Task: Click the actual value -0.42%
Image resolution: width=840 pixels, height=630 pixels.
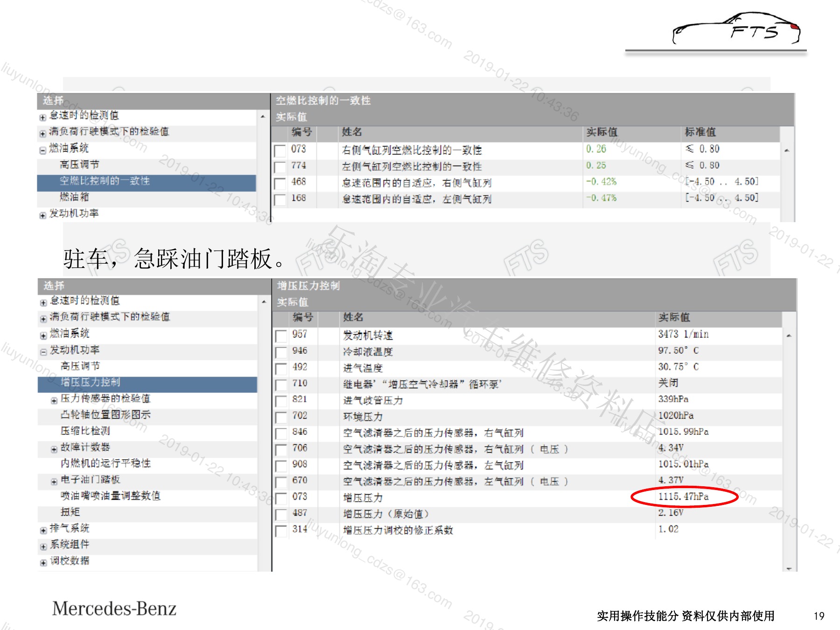Action: (x=601, y=182)
